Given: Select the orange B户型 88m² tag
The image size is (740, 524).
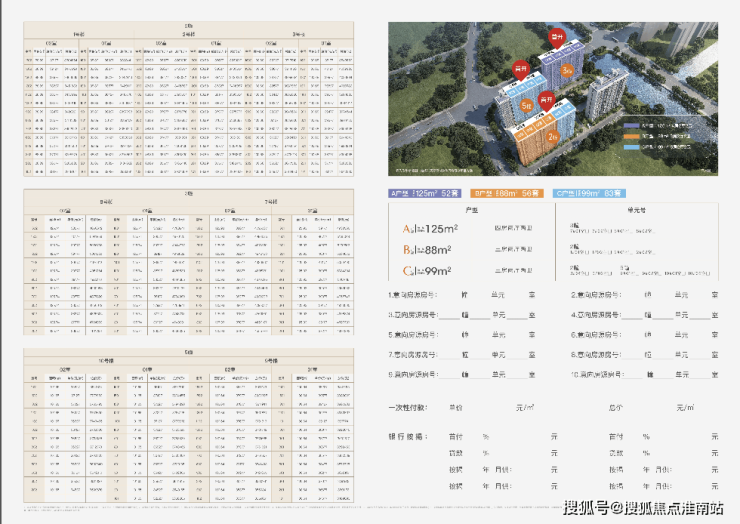Looking at the screenshot, I should point(507,193).
